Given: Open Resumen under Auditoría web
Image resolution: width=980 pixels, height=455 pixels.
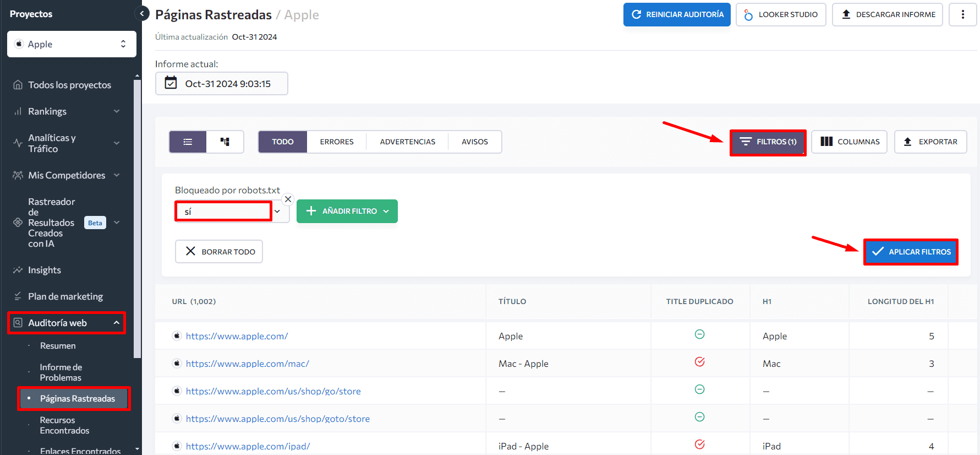Looking at the screenshot, I should coord(58,346).
